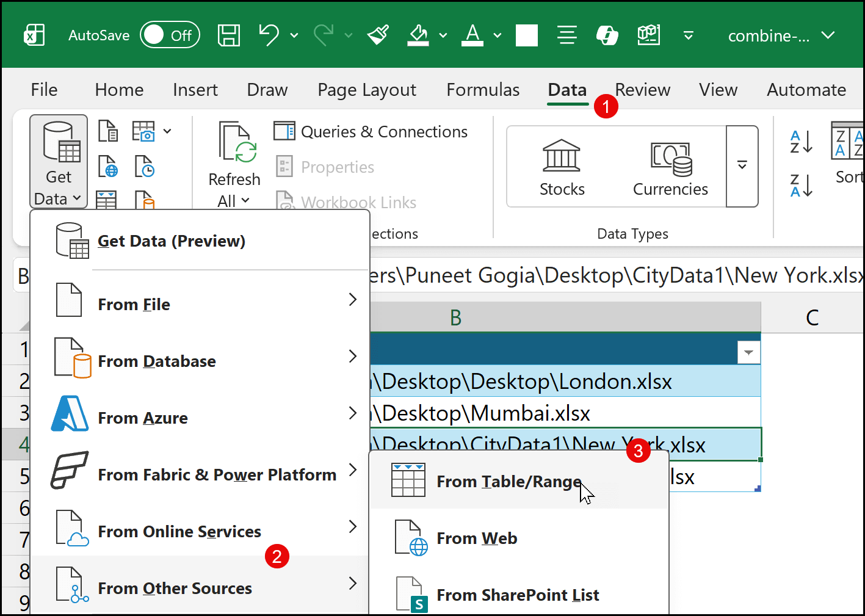Open the filter dropdown in column B header
Screen dimensions: 865x616
(x=748, y=352)
